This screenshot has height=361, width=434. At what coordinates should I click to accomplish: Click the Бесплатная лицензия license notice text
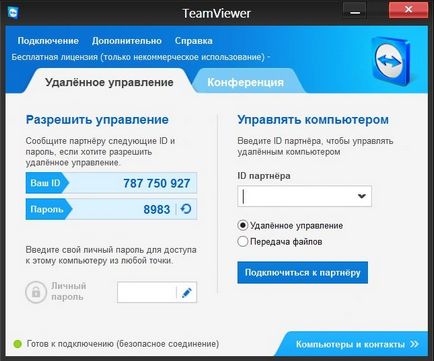[138, 57]
